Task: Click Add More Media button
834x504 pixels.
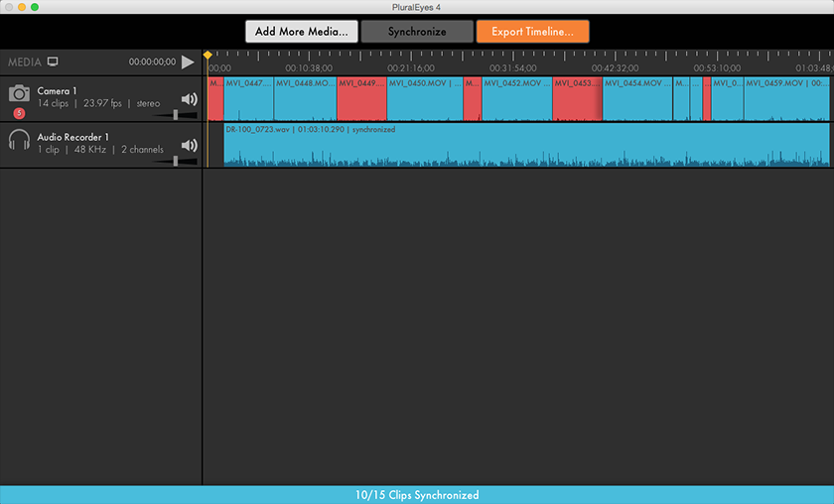Action: coord(301,32)
